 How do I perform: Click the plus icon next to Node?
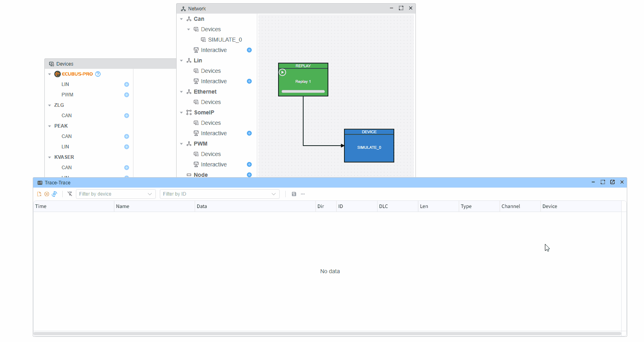[249, 175]
